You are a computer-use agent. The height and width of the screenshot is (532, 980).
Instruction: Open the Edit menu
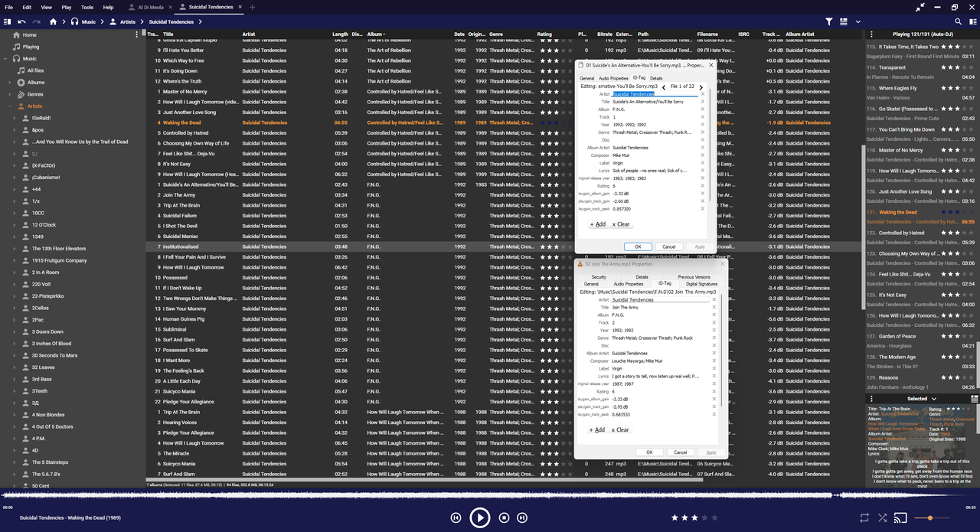(x=27, y=7)
